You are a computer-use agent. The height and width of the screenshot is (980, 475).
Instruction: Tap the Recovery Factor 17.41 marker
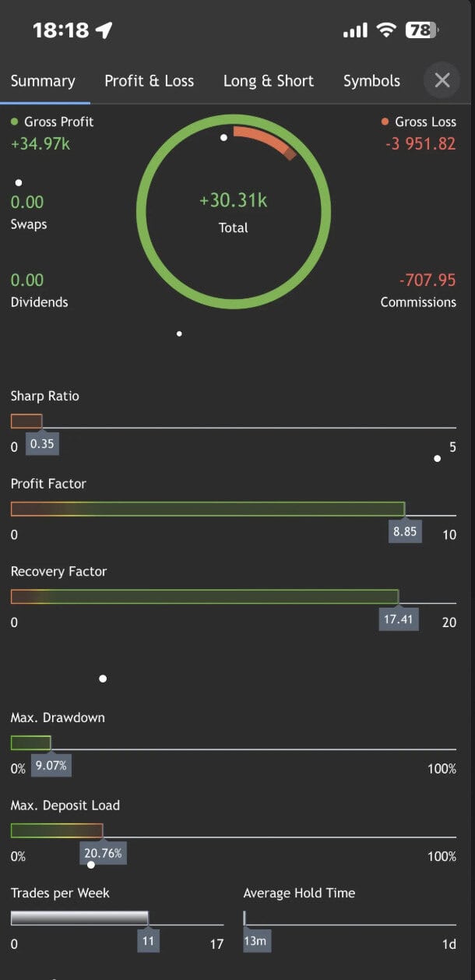[398, 621]
